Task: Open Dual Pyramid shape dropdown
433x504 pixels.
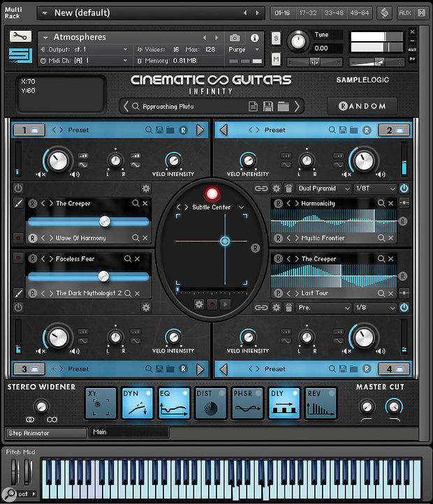Action: click(323, 188)
